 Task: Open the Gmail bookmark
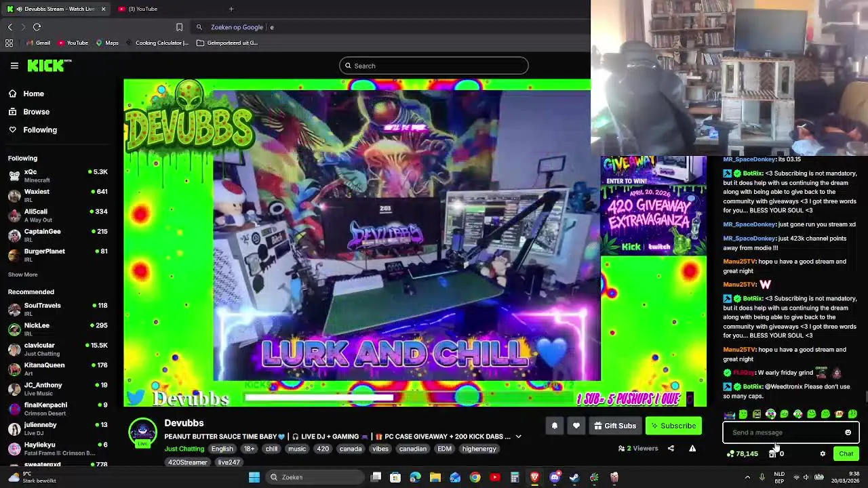38,43
